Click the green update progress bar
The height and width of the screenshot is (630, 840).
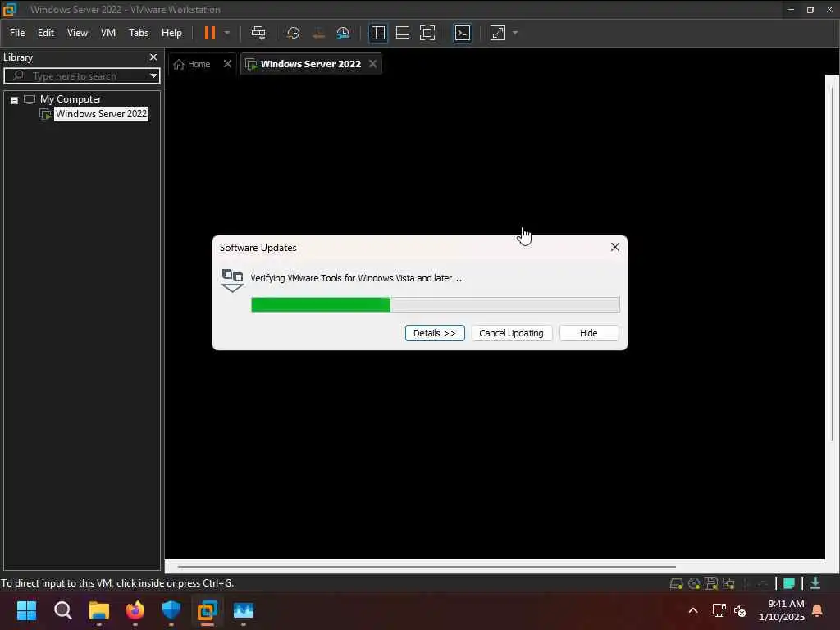click(436, 304)
